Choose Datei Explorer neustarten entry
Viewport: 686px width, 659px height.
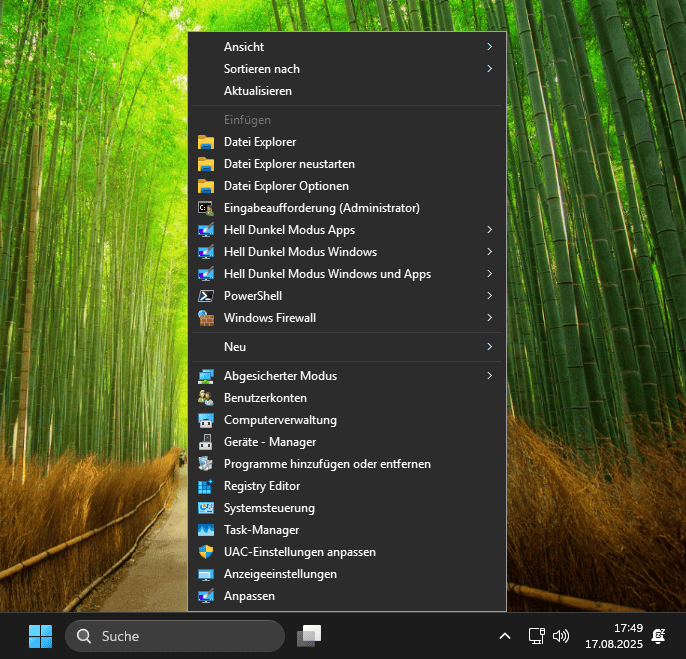(x=289, y=164)
